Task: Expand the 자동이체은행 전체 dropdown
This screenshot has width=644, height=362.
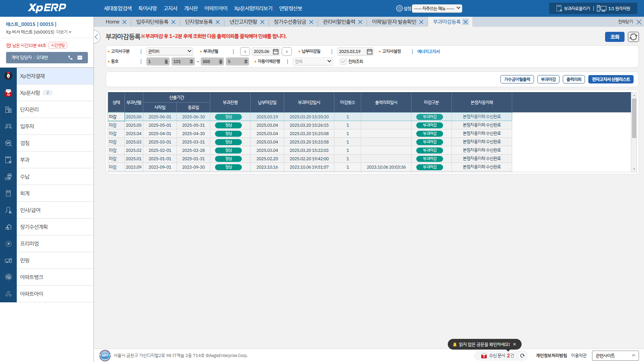Action: pyautogui.click(x=313, y=61)
